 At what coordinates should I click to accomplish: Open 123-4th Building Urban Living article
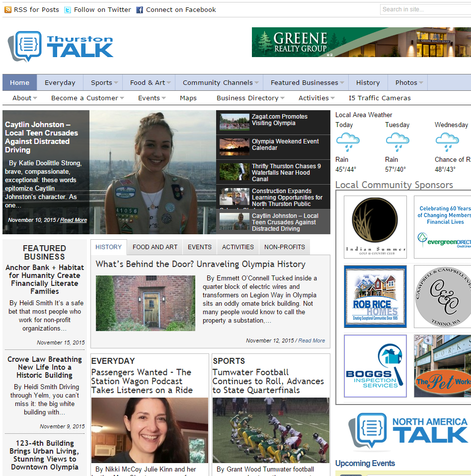click(x=45, y=455)
